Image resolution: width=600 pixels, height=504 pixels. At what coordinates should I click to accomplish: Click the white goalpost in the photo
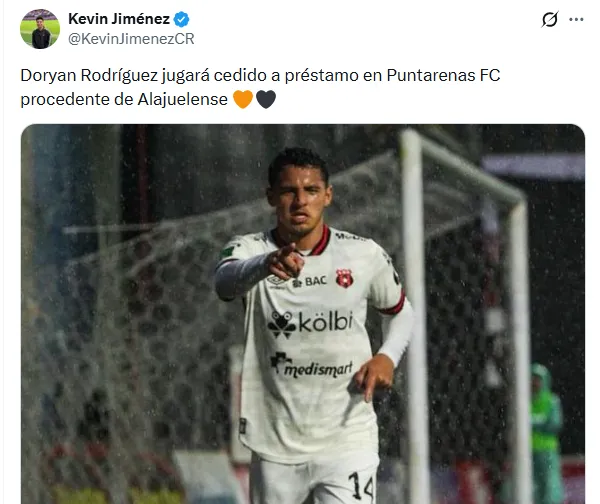click(413, 314)
